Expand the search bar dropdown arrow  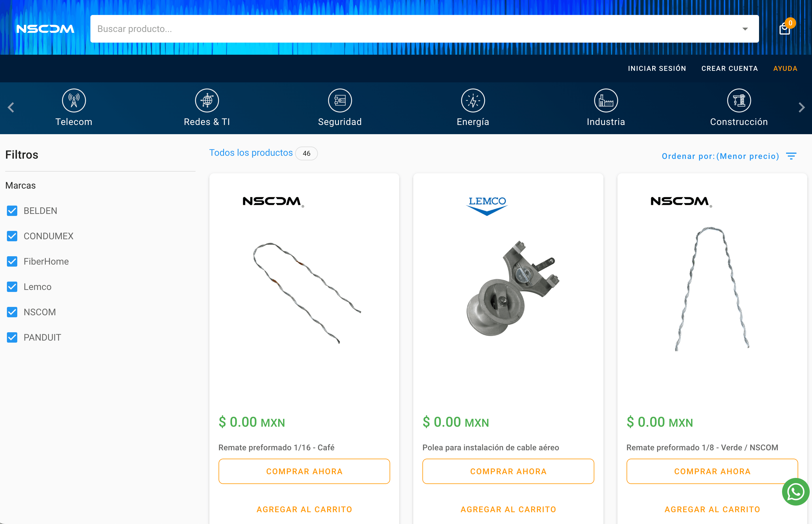tap(745, 29)
